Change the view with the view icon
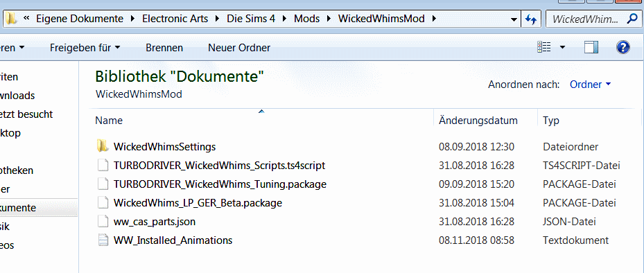The width and height of the screenshot is (644, 273). pyautogui.click(x=543, y=47)
